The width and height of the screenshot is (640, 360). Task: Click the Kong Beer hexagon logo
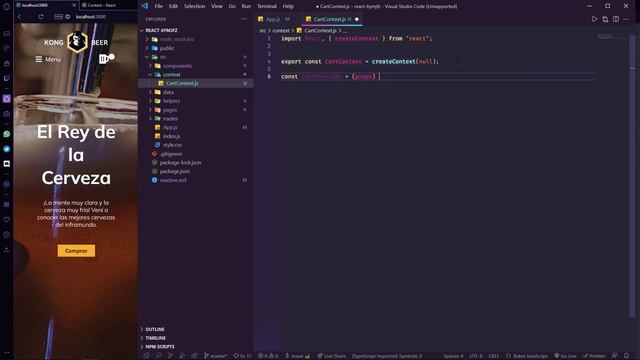click(x=77, y=42)
